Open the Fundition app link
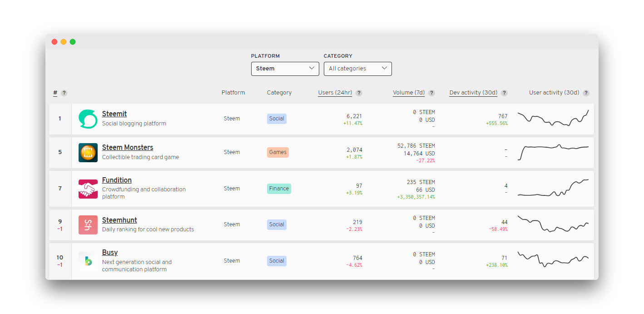The width and height of the screenshot is (644, 314). pyautogui.click(x=117, y=180)
